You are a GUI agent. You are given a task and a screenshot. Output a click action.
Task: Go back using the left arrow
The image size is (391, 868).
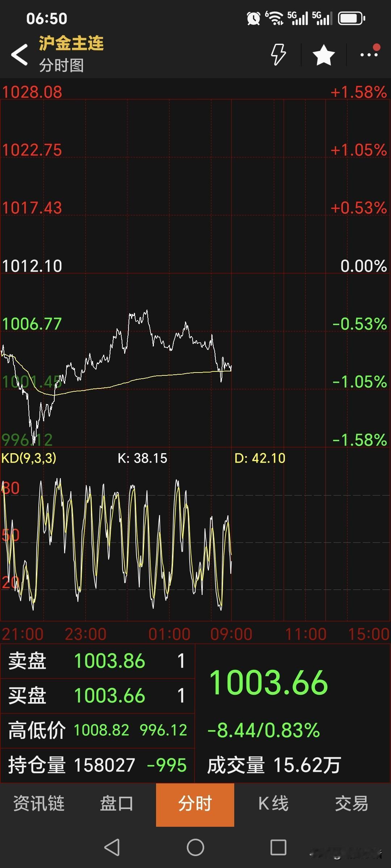[x=20, y=55]
